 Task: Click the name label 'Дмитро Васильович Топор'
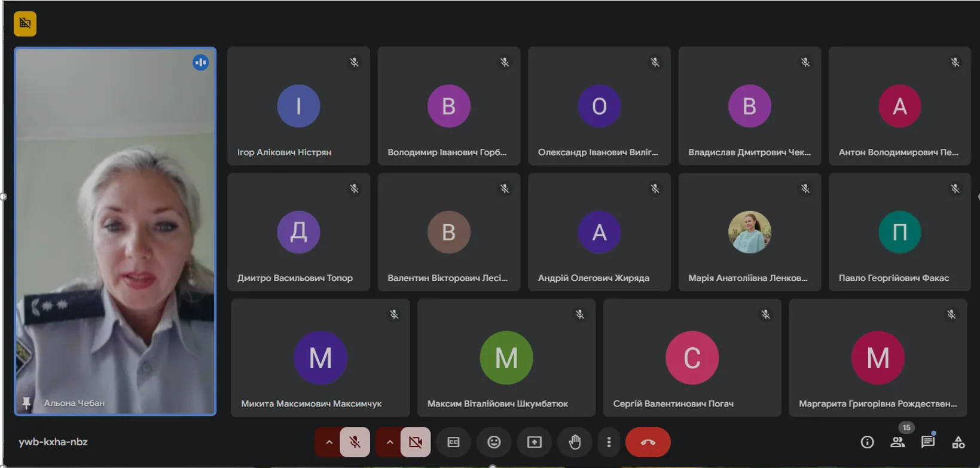(x=295, y=278)
